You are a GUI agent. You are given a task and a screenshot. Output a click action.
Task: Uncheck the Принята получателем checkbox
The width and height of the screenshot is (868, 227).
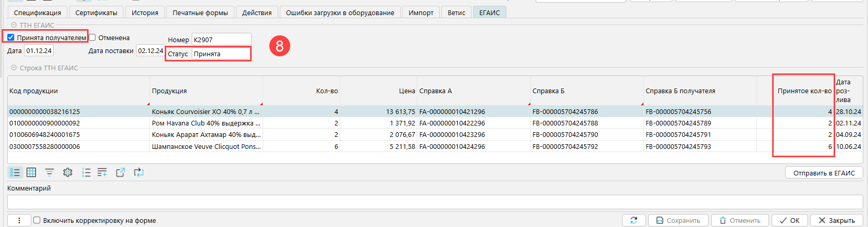point(11,37)
